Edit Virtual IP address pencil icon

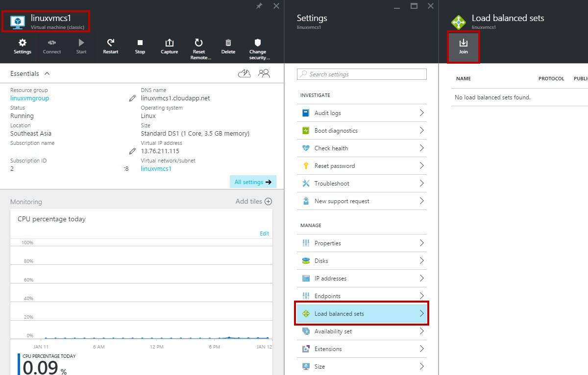132,151
